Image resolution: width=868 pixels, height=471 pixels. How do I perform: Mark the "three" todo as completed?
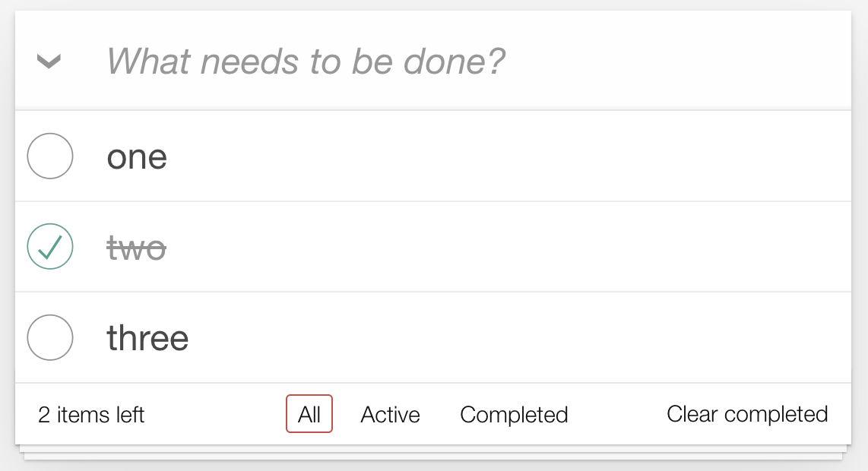(x=50, y=337)
